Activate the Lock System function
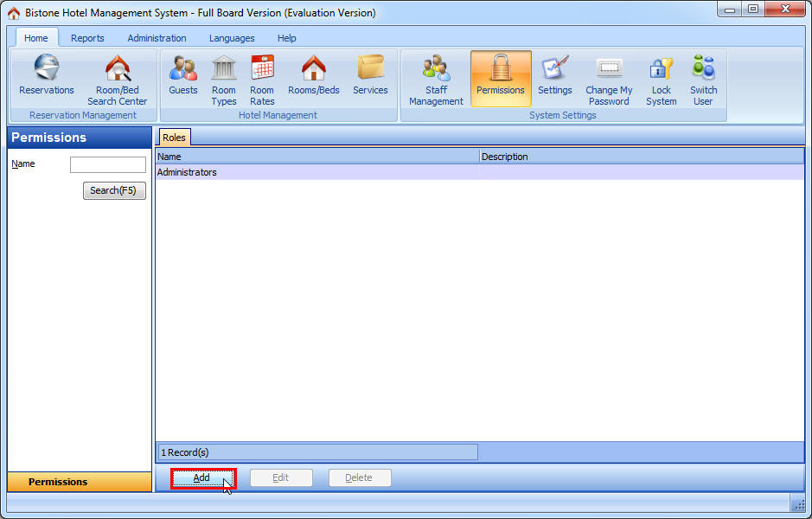812x519 pixels. coord(660,78)
